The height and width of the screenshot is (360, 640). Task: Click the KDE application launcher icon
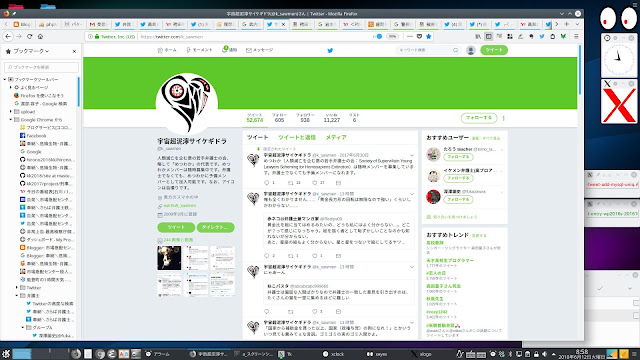click(x=6, y=354)
